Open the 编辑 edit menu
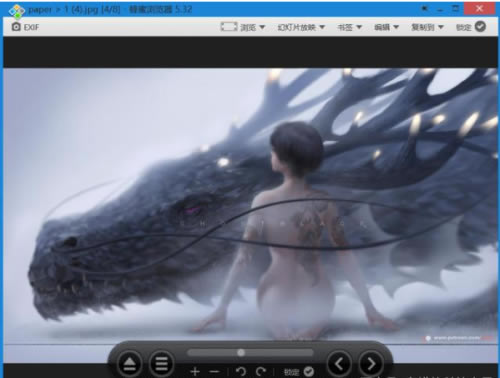 (x=386, y=27)
